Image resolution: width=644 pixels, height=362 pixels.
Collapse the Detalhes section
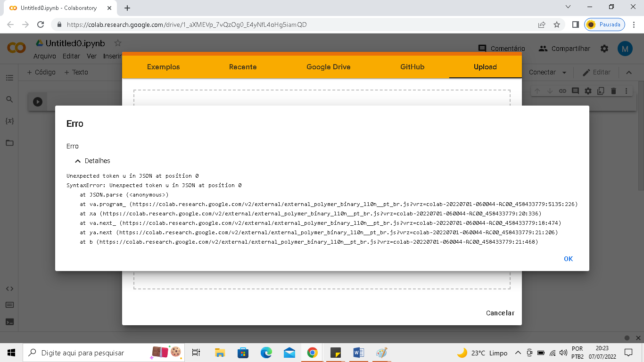click(x=92, y=161)
